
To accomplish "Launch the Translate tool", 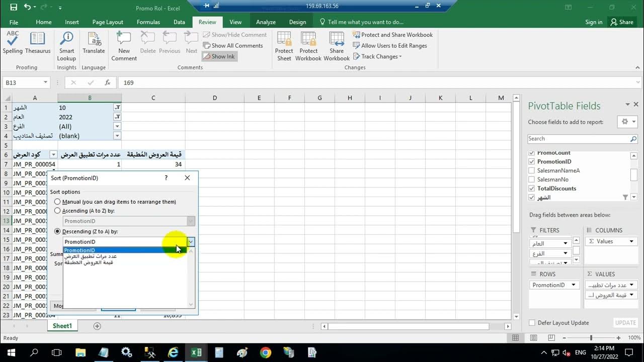I will coord(94,42).
